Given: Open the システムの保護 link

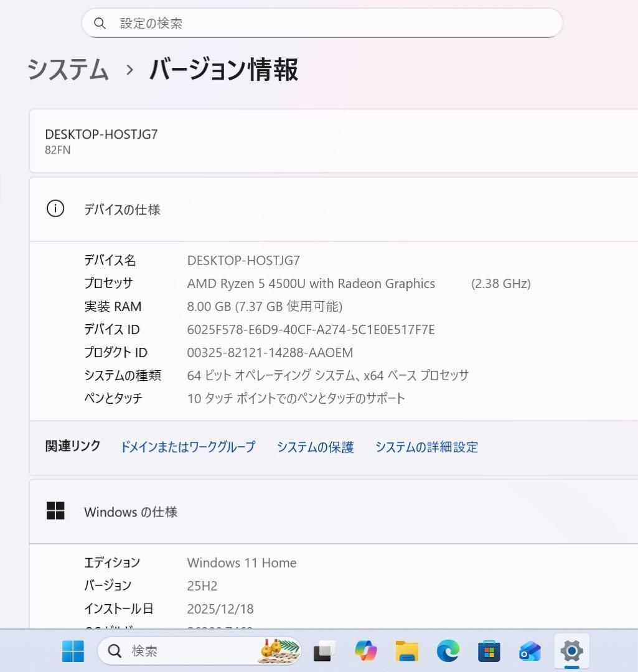Looking at the screenshot, I should 316,447.
